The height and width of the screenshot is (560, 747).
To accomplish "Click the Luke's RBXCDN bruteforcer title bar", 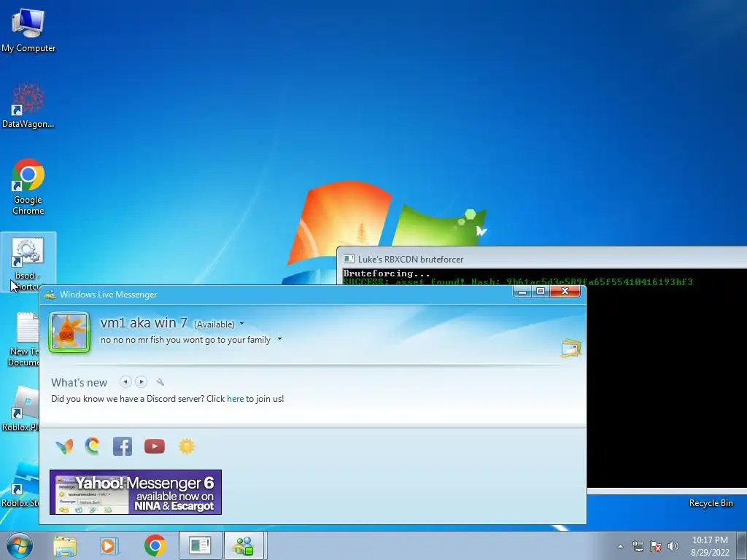I will pyautogui.click(x=542, y=259).
